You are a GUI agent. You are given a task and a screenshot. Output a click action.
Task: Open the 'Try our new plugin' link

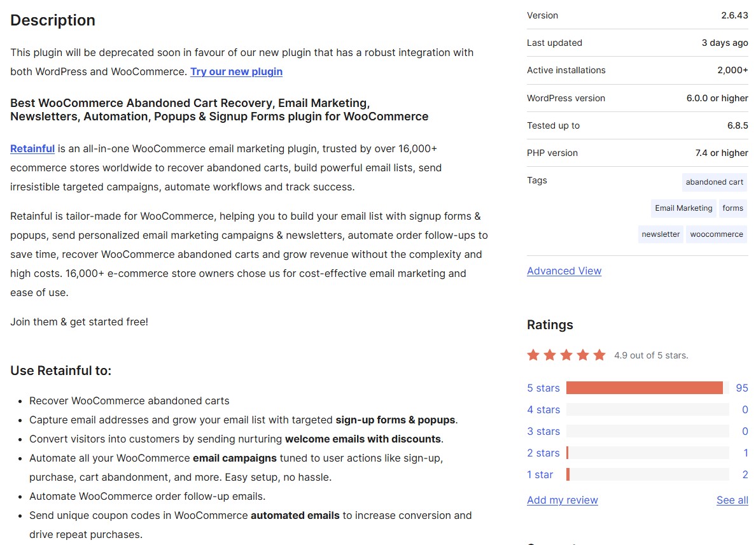click(x=236, y=71)
